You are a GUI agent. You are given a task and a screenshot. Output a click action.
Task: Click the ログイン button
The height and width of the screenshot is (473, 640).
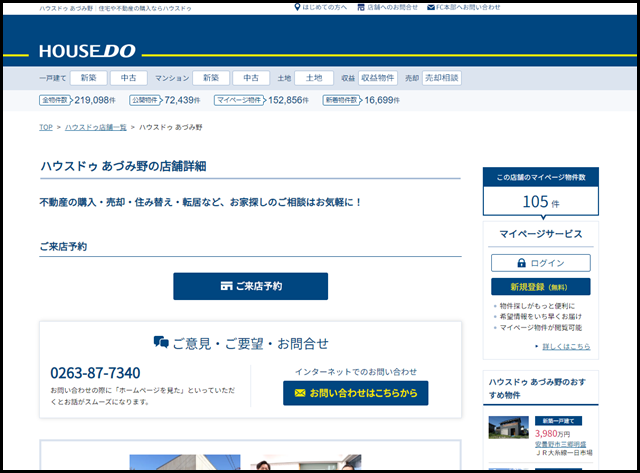(541, 263)
